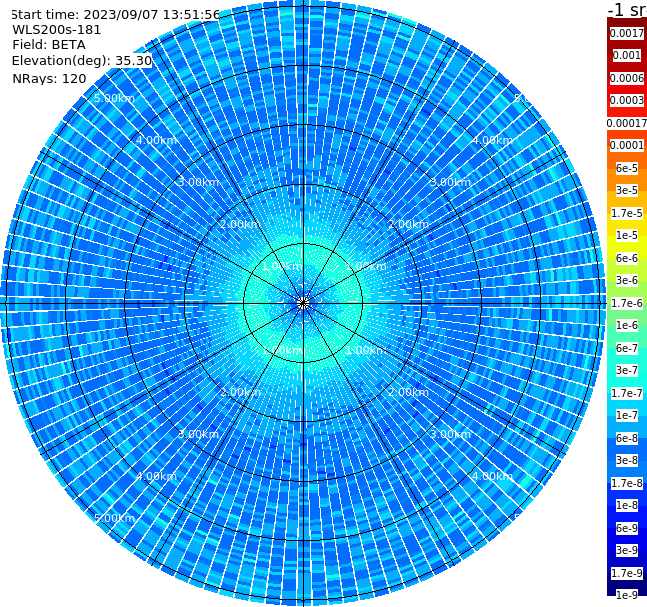Click the 6e-5 colorbar label

coord(627,168)
